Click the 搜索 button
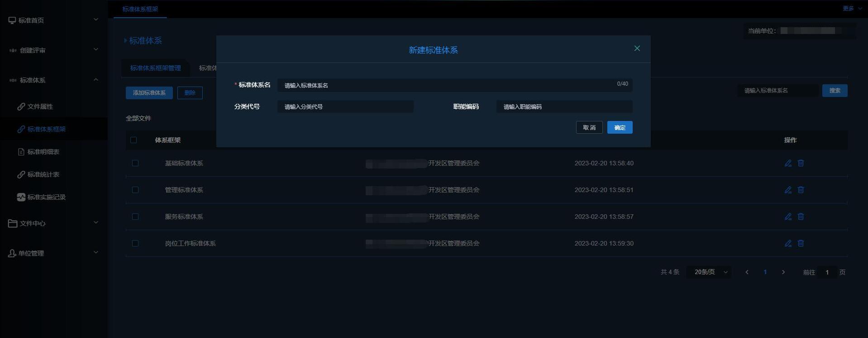868x338 pixels. click(835, 91)
